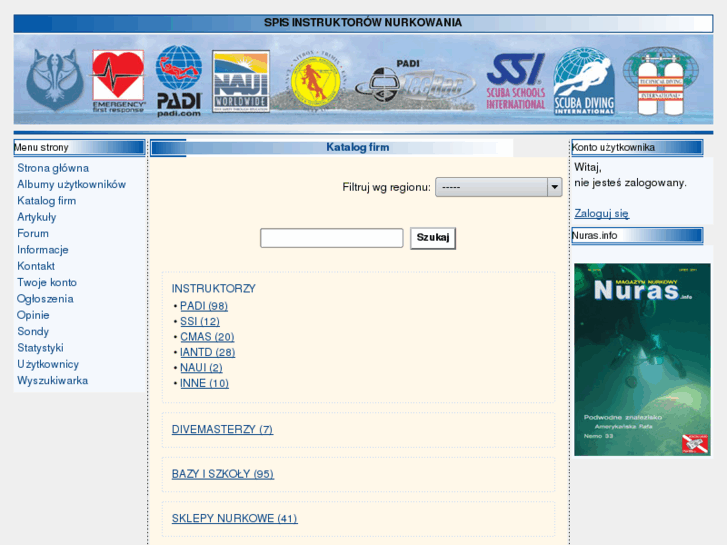Click the Emergency First Response heart logo

click(x=118, y=81)
